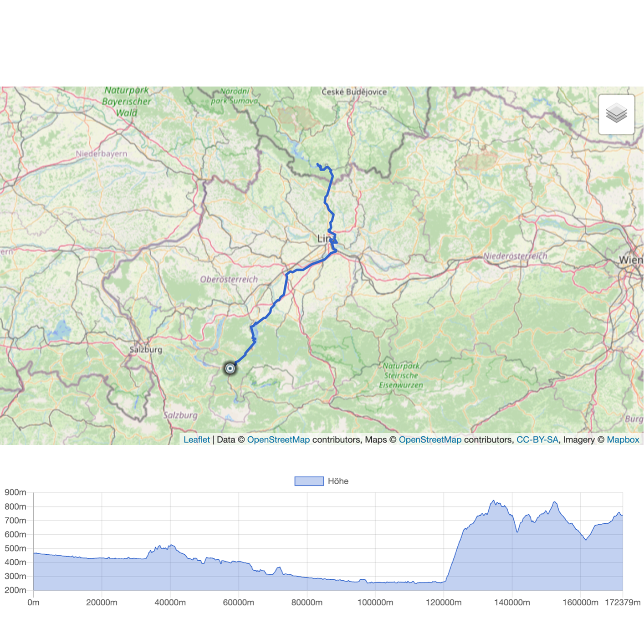
Task: Click the circular route start marker
Action: pyautogui.click(x=230, y=368)
